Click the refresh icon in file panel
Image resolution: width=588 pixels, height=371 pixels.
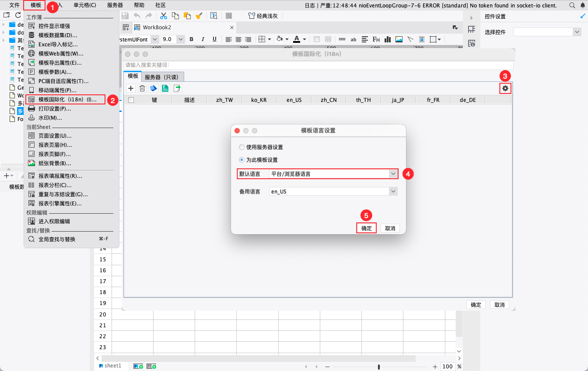point(18,15)
